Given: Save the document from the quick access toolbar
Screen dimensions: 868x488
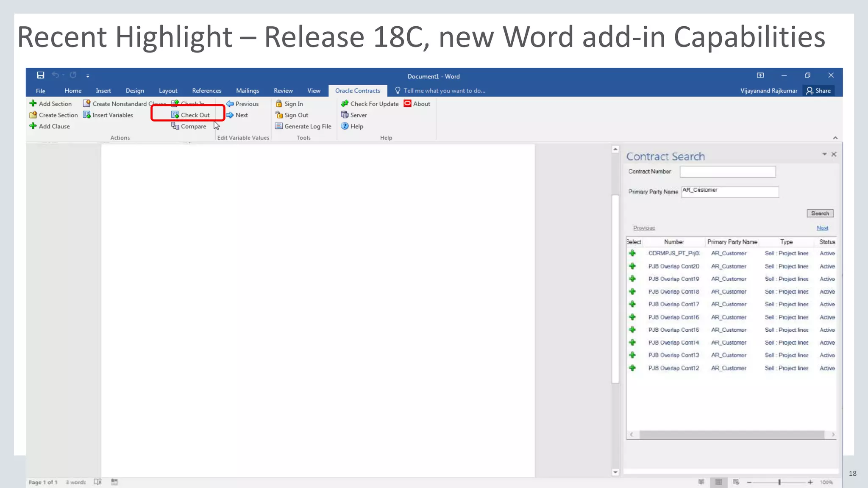Looking at the screenshot, I should coord(40,75).
